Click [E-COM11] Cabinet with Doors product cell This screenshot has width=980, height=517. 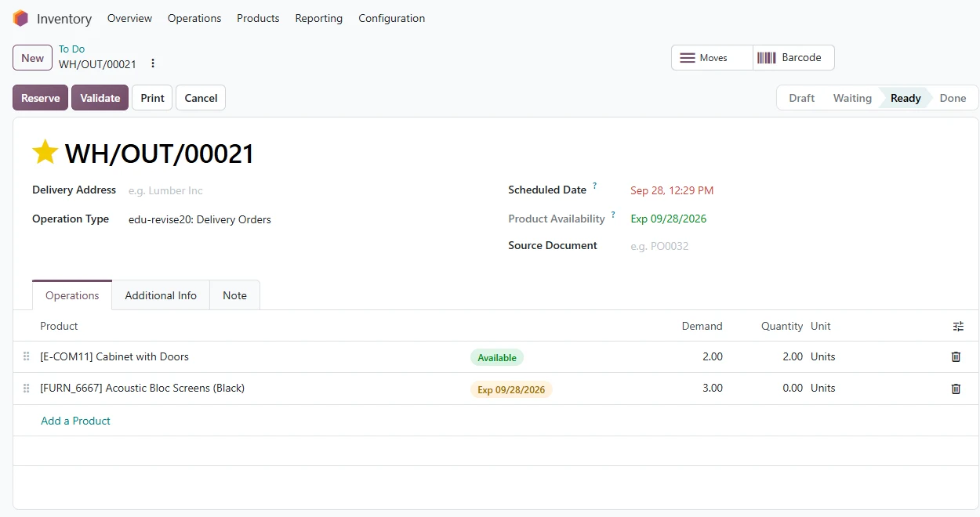pos(114,356)
